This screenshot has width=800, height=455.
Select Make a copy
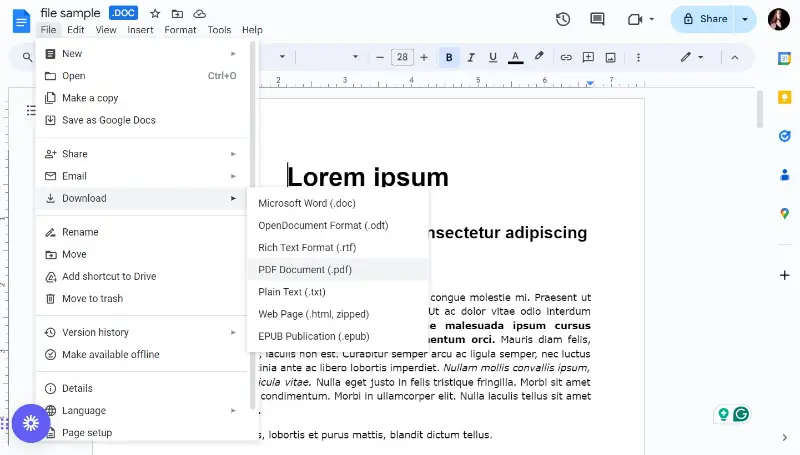click(143, 98)
